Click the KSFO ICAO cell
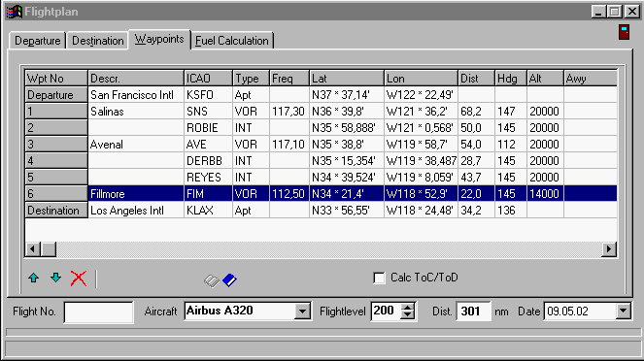The width and height of the screenshot is (644, 361). (208, 95)
